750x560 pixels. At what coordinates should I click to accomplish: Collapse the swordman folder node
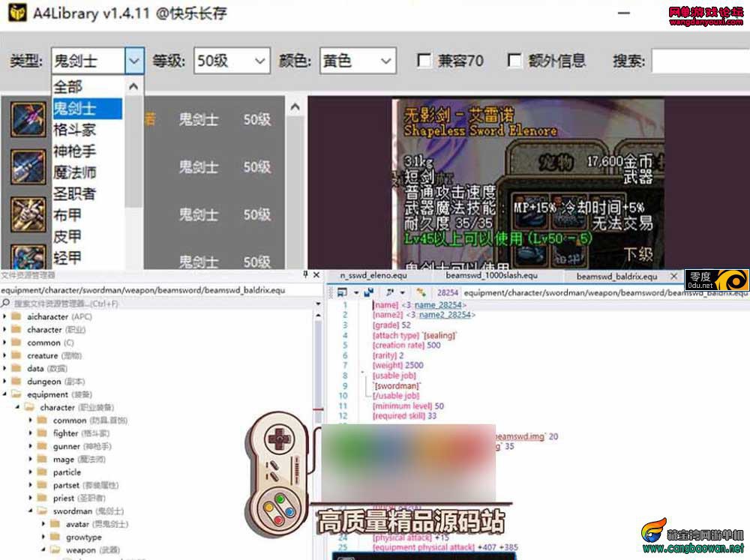click(x=31, y=511)
